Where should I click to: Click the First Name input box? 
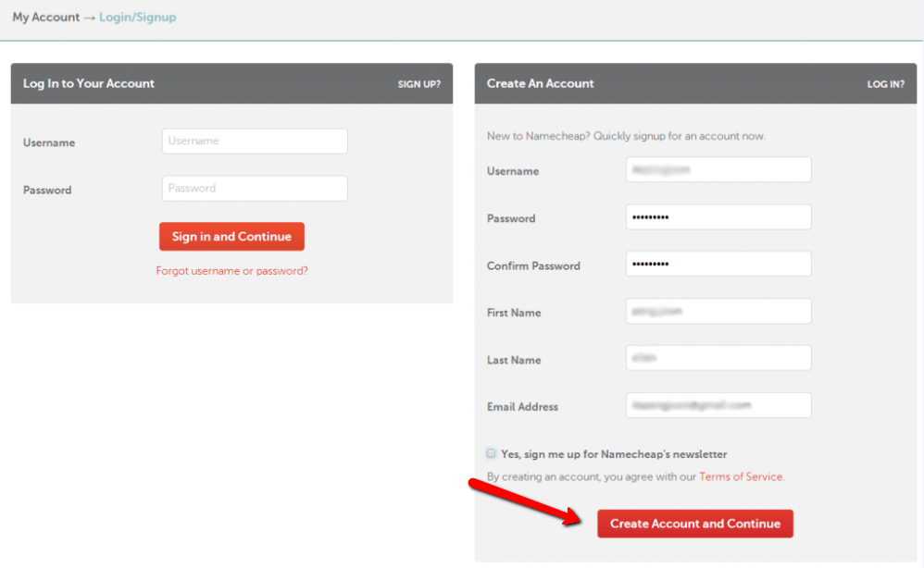click(x=718, y=312)
